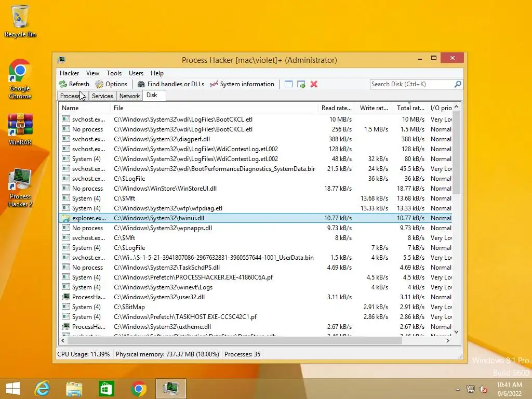Click vertical scrollbar down arrow
The height and width of the screenshot is (399, 532).
[456, 332]
